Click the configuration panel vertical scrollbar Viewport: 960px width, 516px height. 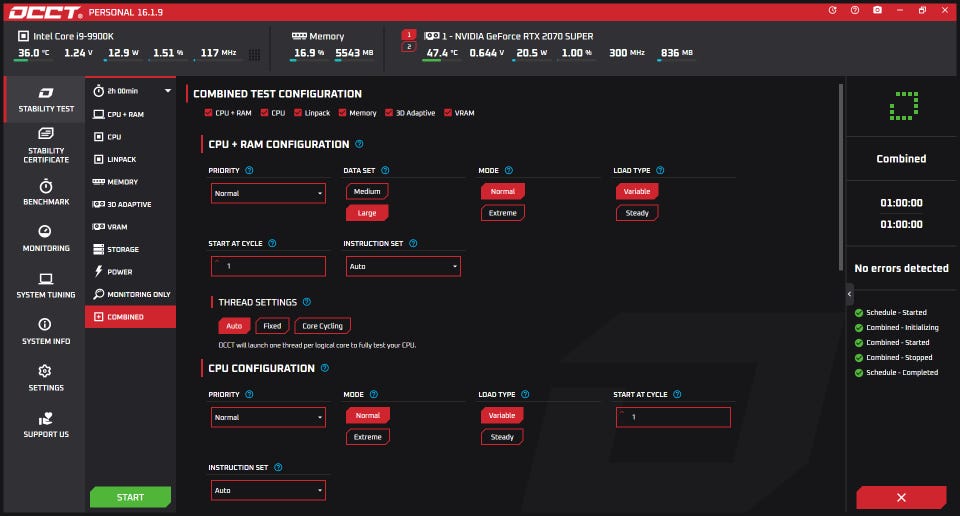(x=841, y=178)
